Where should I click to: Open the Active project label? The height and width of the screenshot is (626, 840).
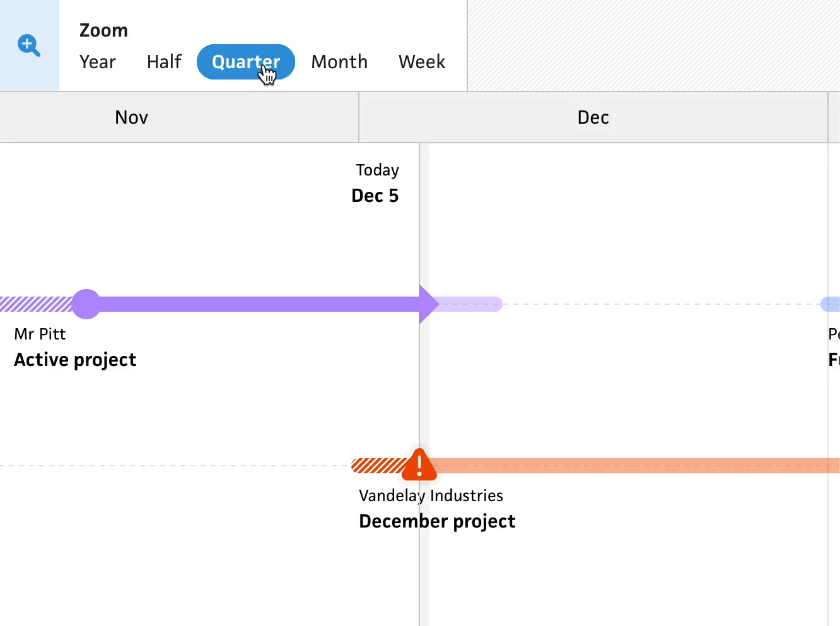(x=75, y=360)
